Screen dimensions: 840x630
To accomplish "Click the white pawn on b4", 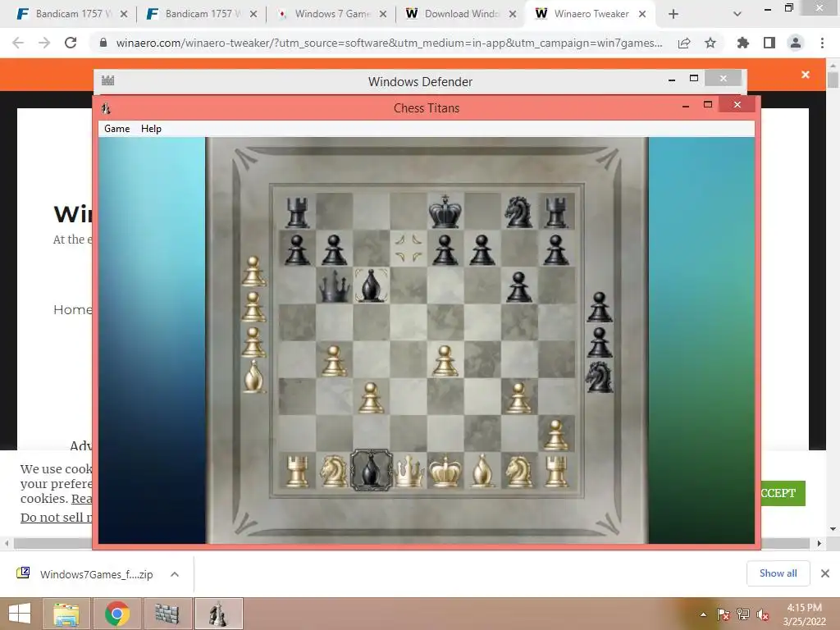I will [x=335, y=361].
